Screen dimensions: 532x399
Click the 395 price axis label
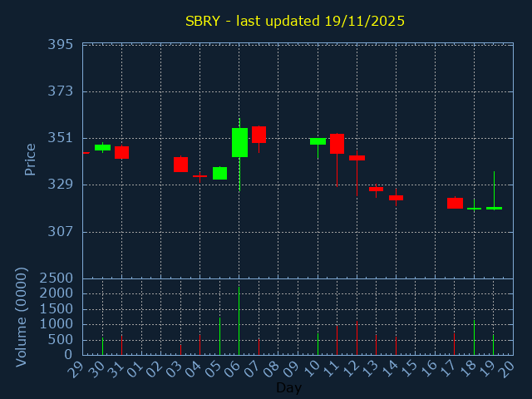[60, 44]
